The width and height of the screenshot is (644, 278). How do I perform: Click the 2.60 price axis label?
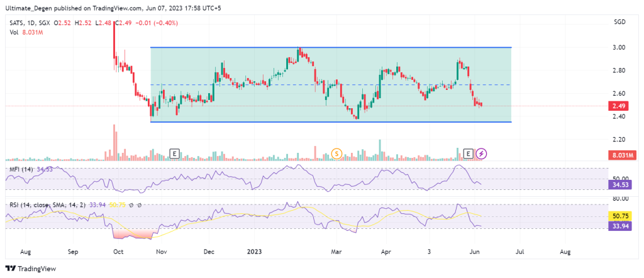(619, 94)
